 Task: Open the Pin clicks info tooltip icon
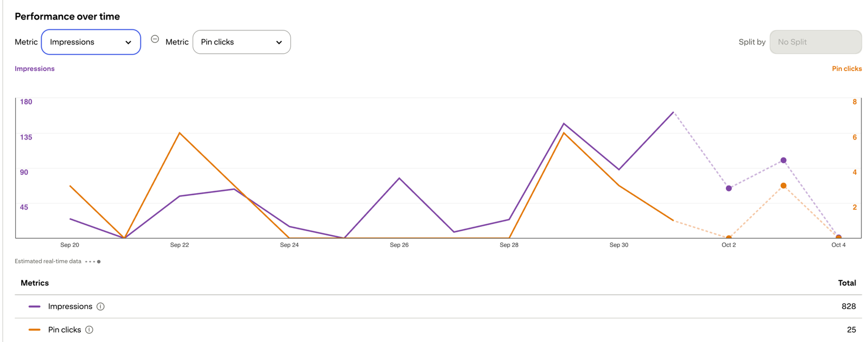point(90,330)
